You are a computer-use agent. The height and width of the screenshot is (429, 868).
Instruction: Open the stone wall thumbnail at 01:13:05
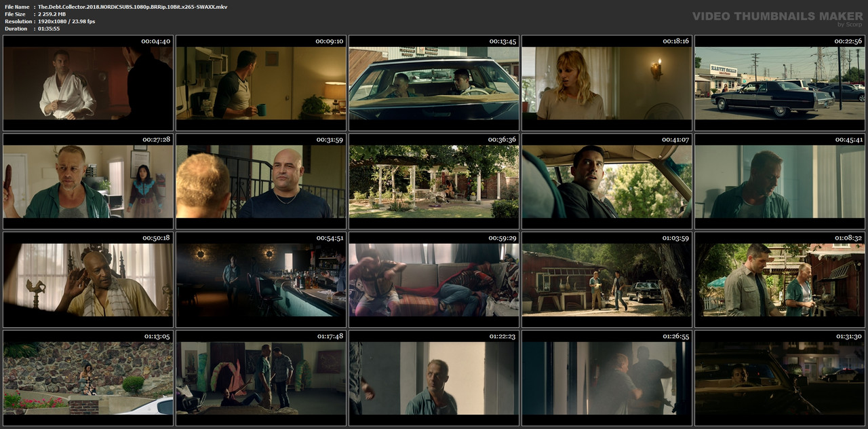(88, 378)
